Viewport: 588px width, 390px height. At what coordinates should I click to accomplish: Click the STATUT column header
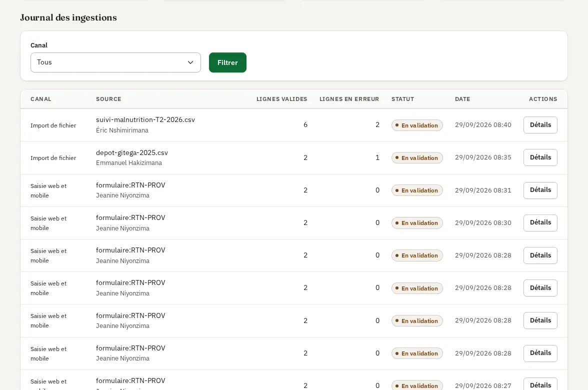point(403,99)
